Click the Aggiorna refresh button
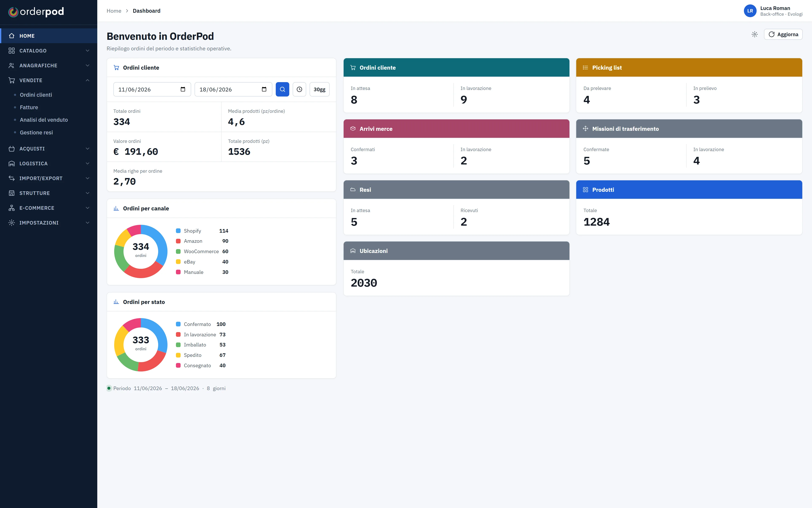 pos(783,34)
